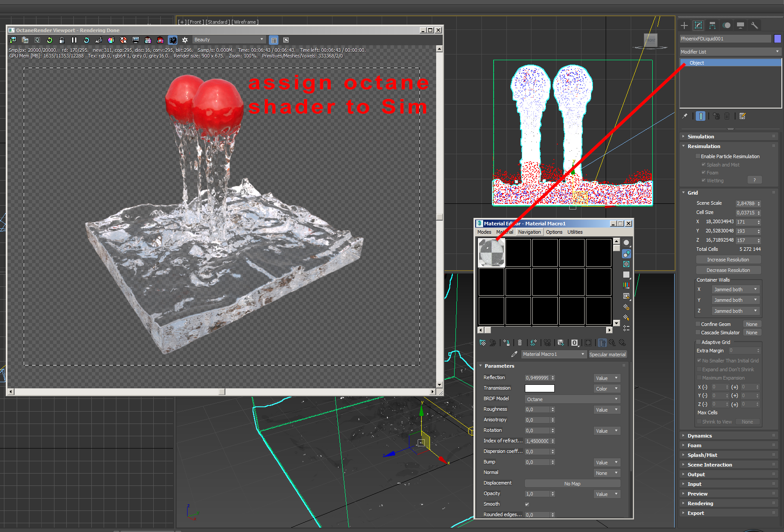Open the Modes menu in Material Editor
Screen dimensions: 784x532
[484, 232]
